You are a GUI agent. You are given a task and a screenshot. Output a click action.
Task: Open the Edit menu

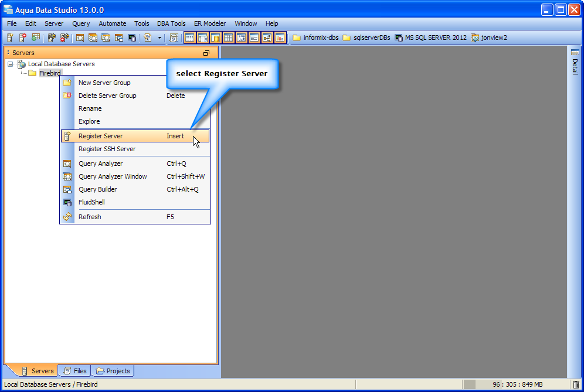[x=30, y=23]
